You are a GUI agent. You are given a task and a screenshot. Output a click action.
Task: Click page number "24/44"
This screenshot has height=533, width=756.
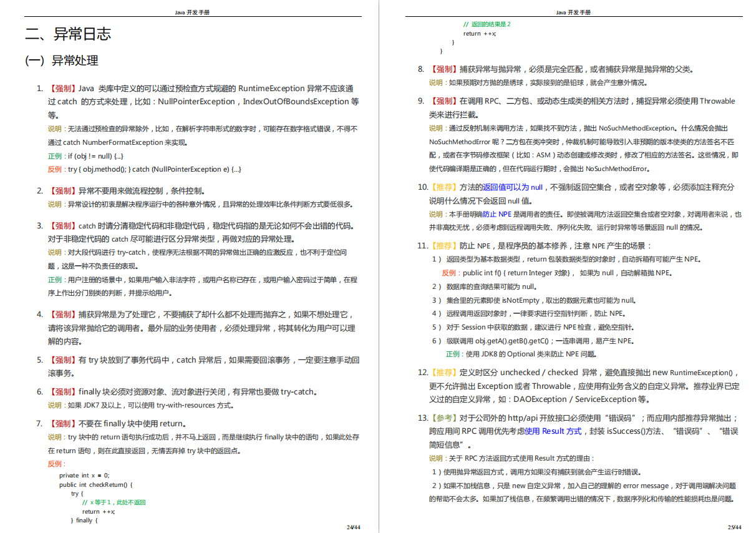(353, 527)
